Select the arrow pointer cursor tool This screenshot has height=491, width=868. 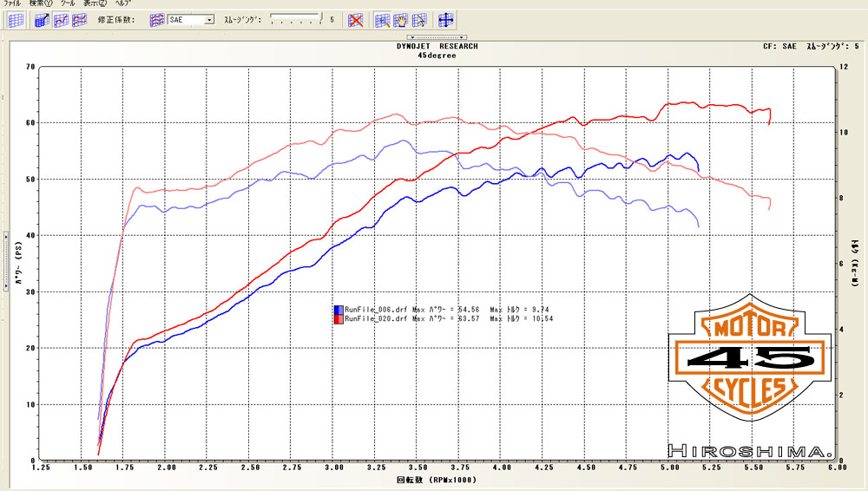coord(419,19)
